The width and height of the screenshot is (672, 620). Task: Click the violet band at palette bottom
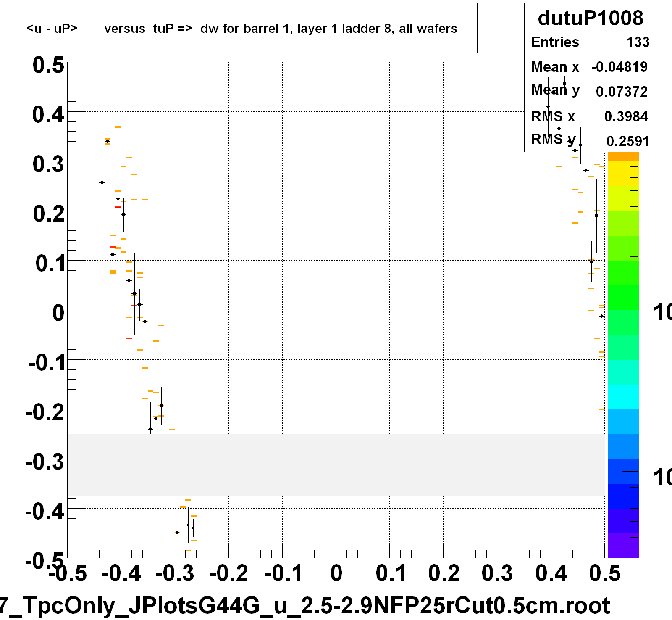click(x=623, y=546)
